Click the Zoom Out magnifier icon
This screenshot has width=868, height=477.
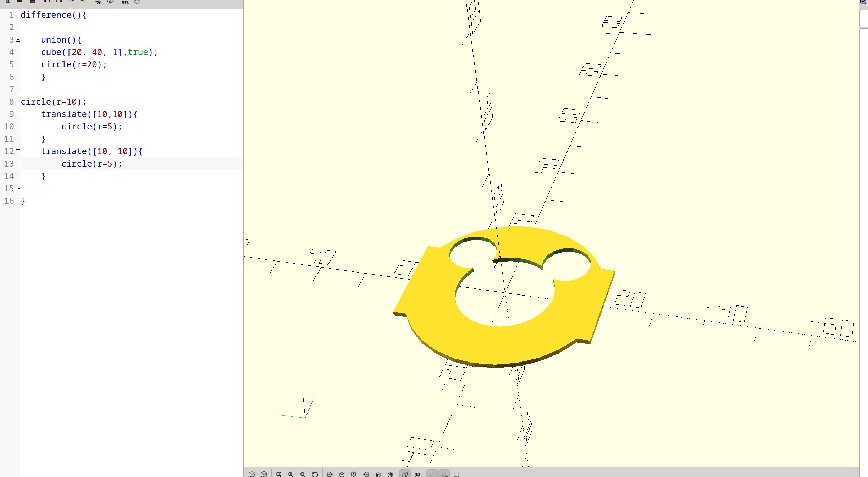[x=303, y=474]
